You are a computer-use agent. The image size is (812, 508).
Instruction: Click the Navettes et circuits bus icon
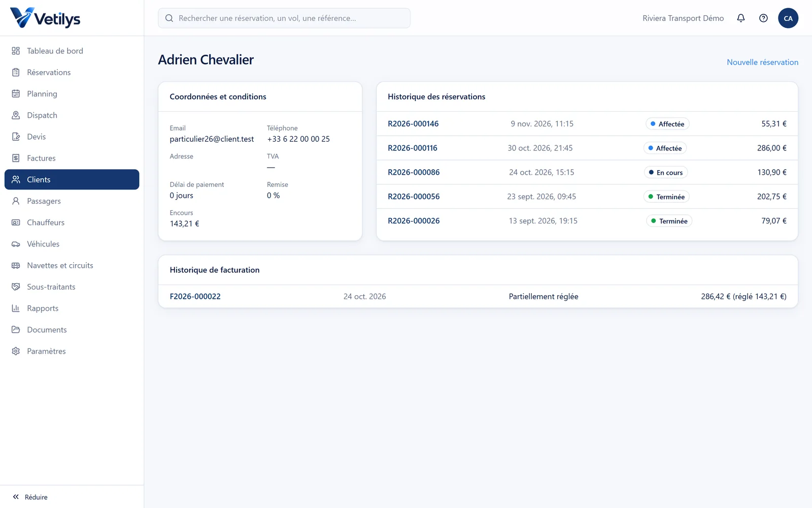tap(16, 265)
